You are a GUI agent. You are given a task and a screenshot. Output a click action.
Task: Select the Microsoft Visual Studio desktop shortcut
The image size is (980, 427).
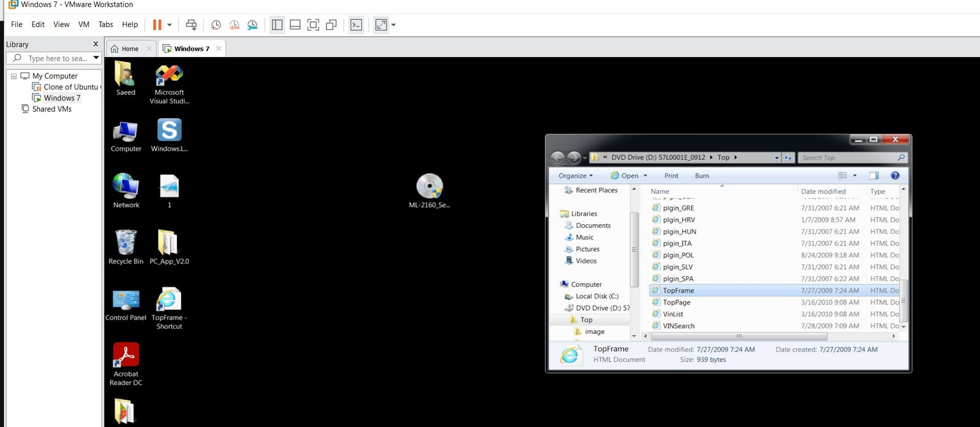[169, 84]
